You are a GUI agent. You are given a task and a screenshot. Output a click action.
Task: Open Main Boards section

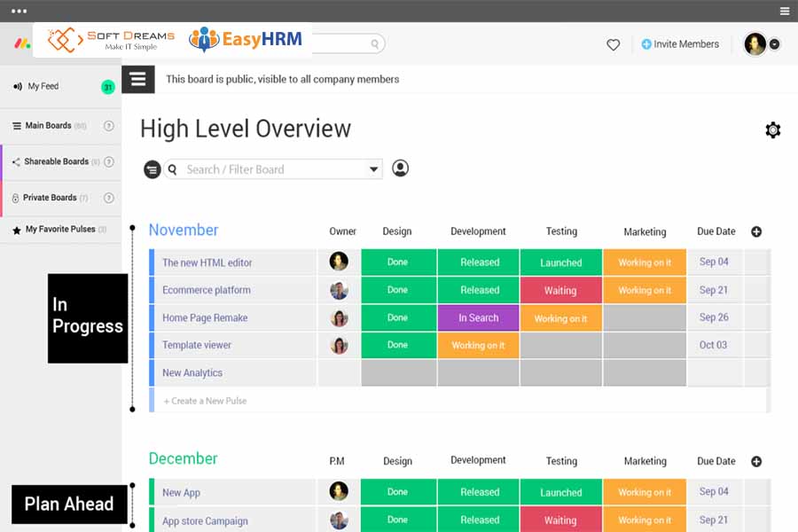tap(49, 125)
